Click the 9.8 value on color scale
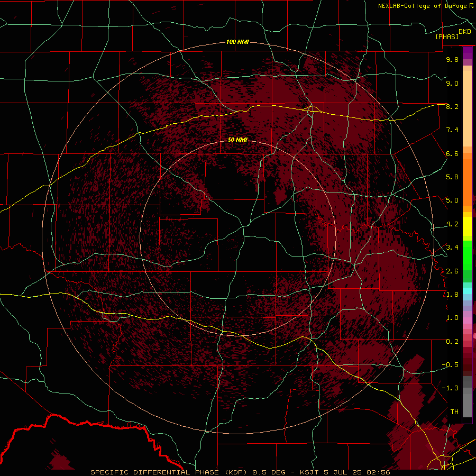The width and height of the screenshot is (476, 476). [452, 59]
